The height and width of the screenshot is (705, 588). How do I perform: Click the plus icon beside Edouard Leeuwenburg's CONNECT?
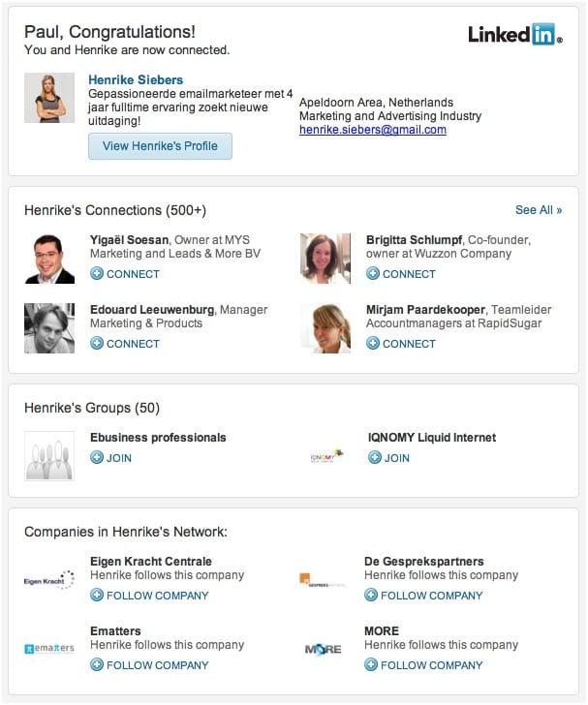[97, 343]
